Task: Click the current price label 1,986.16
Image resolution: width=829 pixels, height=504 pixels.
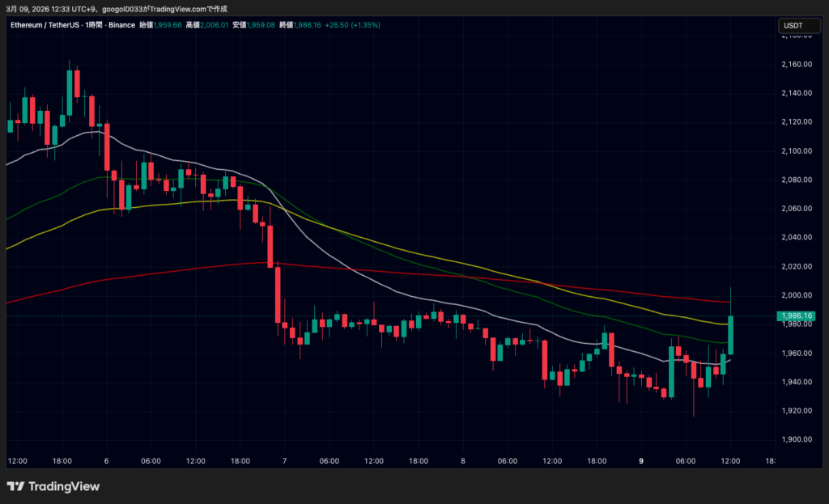Action: (794, 316)
